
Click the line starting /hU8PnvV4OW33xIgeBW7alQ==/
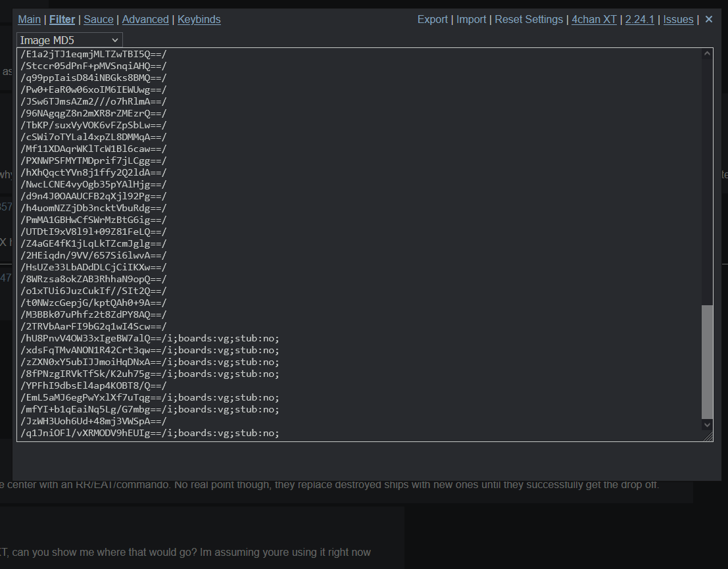pyautogui.click(x=150, y=339)
